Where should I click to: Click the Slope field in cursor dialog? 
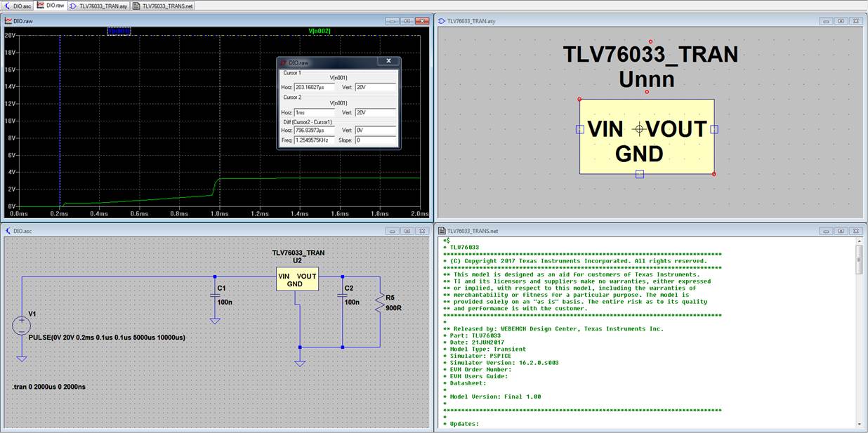click(376, 140)
